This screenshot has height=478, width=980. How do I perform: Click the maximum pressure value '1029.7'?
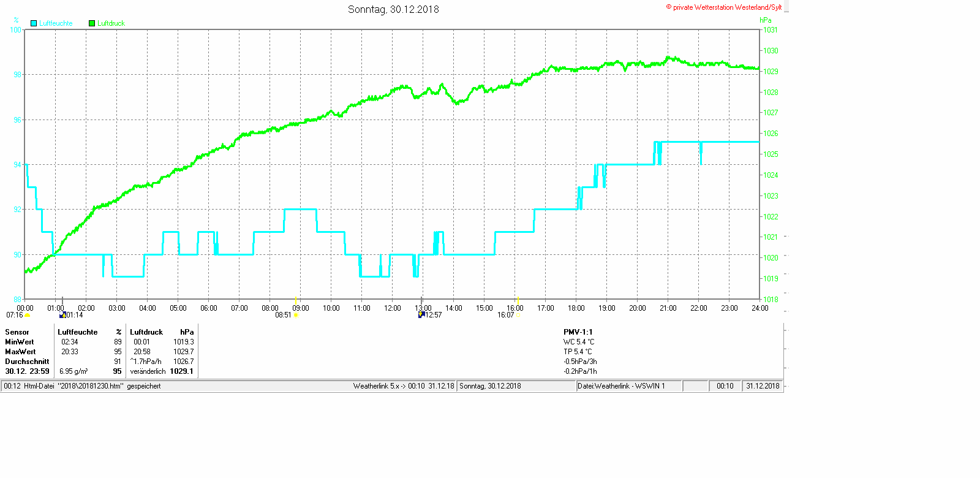pyautogui.click(x=184, y=352)
